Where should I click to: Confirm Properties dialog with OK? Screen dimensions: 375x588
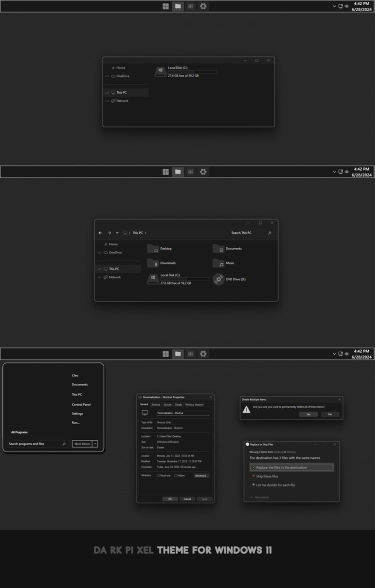click(170, 499)
